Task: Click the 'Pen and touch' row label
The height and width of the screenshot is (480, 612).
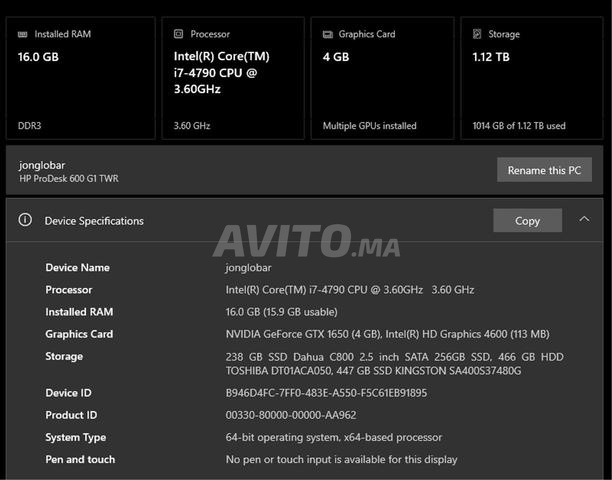Action: tap(80, 460)
